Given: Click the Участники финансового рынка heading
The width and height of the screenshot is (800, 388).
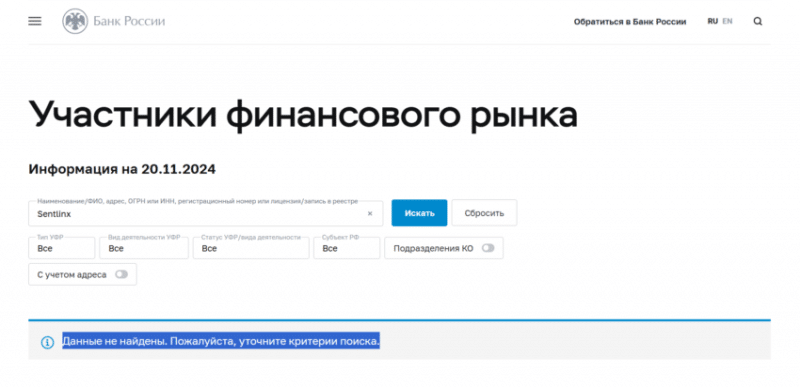Looking at the screenshot, I should coord(303,114).
